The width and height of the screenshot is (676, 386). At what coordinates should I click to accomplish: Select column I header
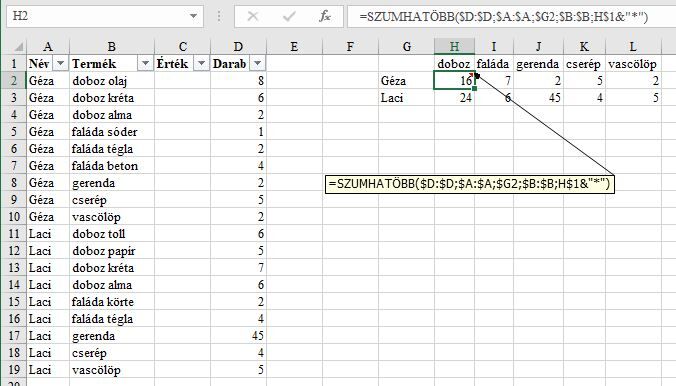coord(494,46)
